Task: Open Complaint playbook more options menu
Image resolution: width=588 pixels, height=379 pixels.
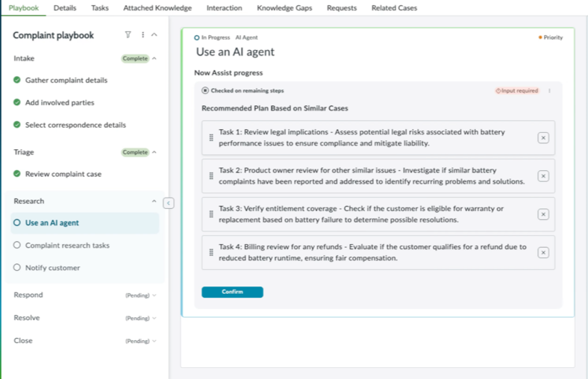Action: pos(143,35)
